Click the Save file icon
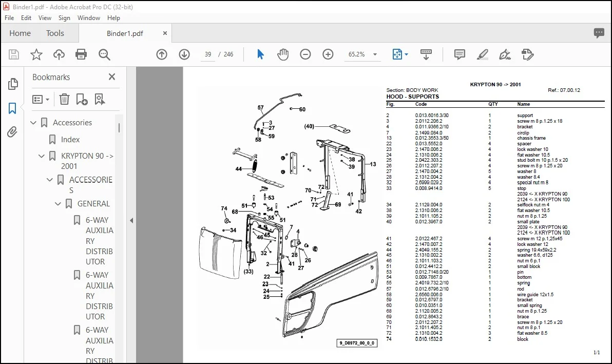The height and width of the screenshot is (364, 612). coord(14,54)
